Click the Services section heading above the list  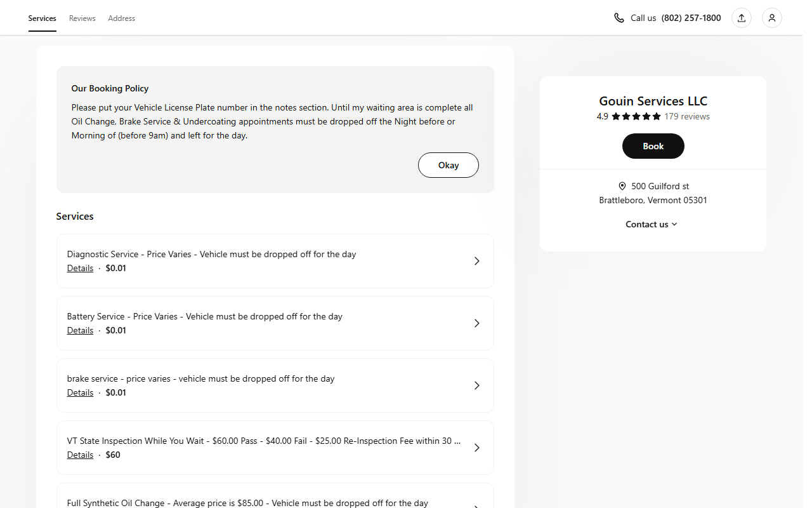[75, 217]
